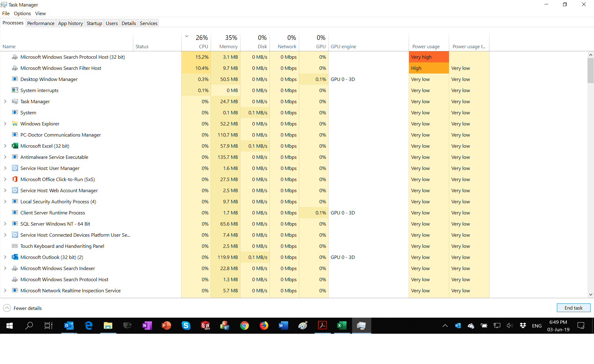Open the Options menu
The height and width of the screenshot is (364, 594).
click(22, 13)
